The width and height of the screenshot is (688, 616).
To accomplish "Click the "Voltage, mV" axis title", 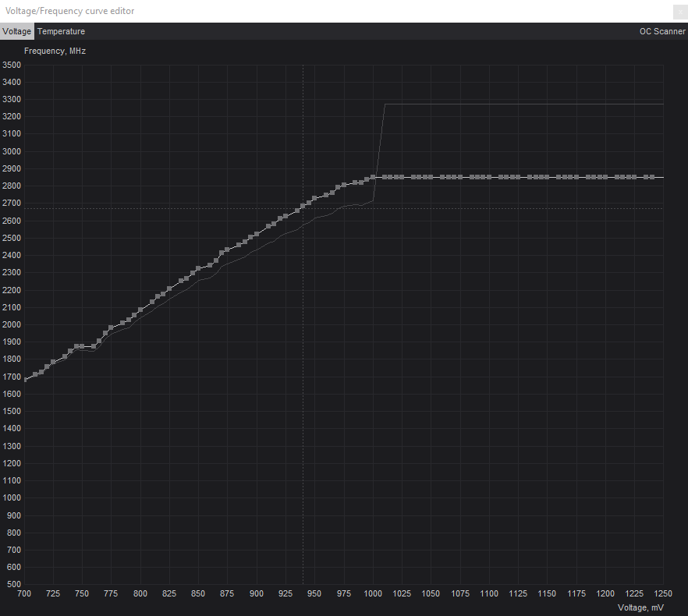I will (x=640, y=607).
